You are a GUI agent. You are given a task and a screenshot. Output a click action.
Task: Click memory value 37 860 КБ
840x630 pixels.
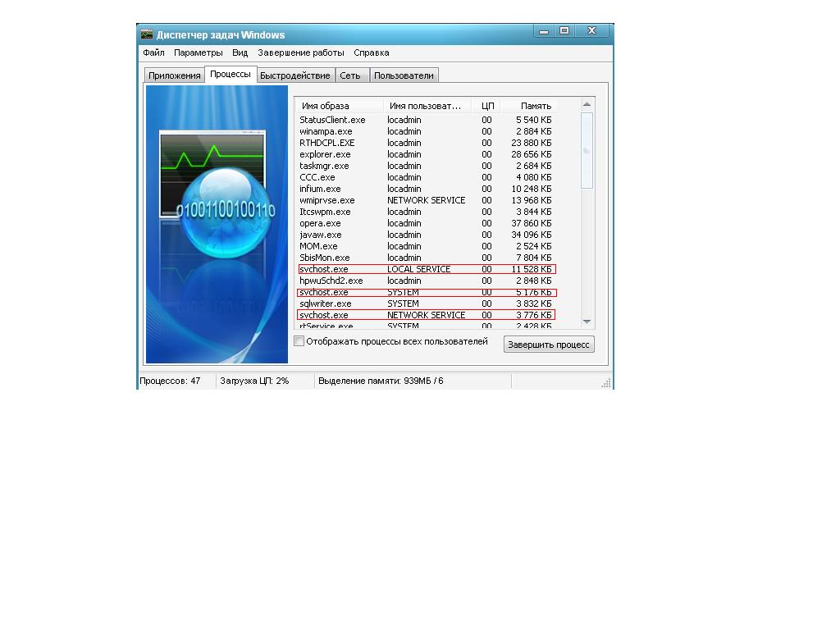[531, 223]
